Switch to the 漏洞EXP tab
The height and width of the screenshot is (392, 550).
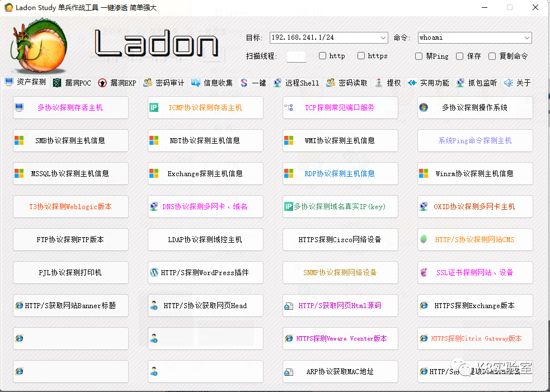tap(117, 83)
